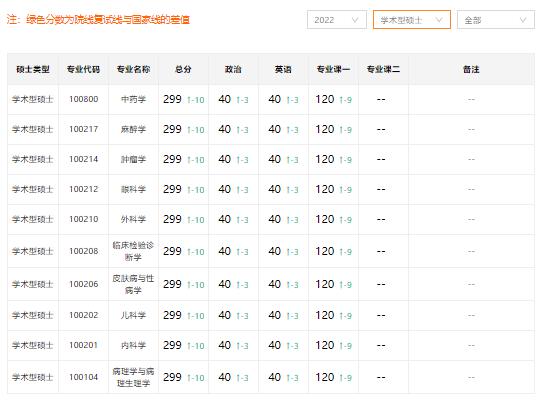Click the 专业代码 column header
Screen dimensions: 539x402
(84, 69)
